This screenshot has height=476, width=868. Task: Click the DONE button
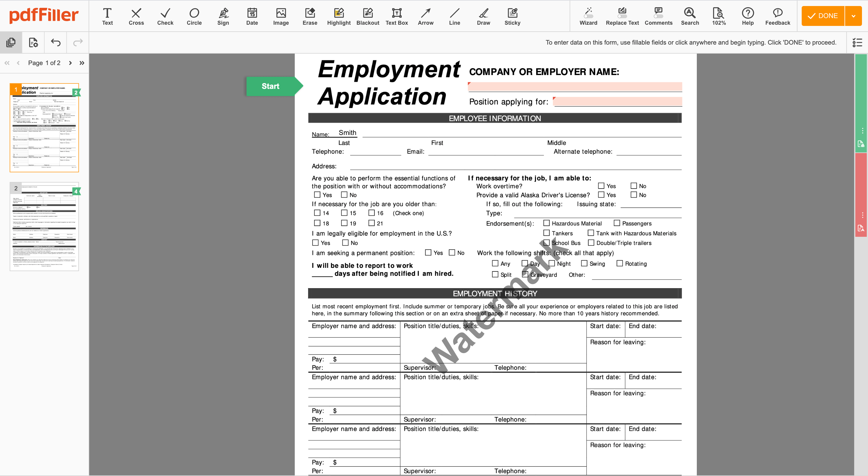[x=823, y=16]
